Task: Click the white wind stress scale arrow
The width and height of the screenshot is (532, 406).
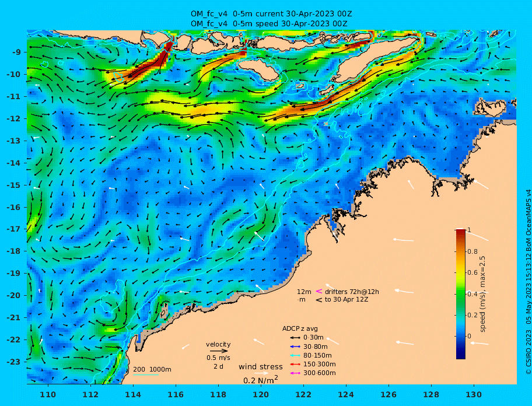Action: (x=261, y=373)
